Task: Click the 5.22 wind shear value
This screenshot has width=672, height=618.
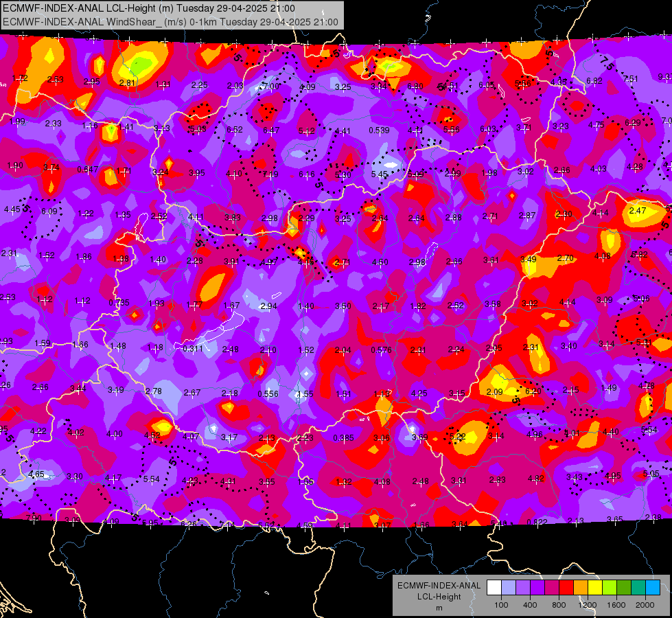Action: [457, 436]
